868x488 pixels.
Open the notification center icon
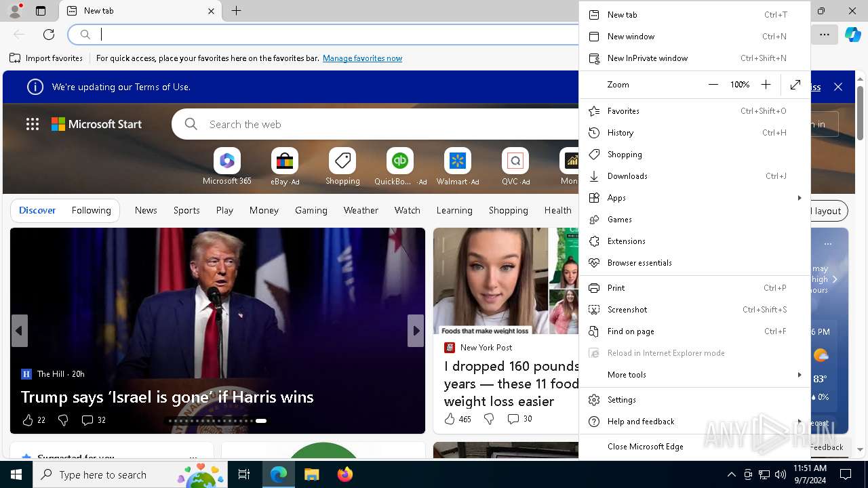[x=846, y=474]
